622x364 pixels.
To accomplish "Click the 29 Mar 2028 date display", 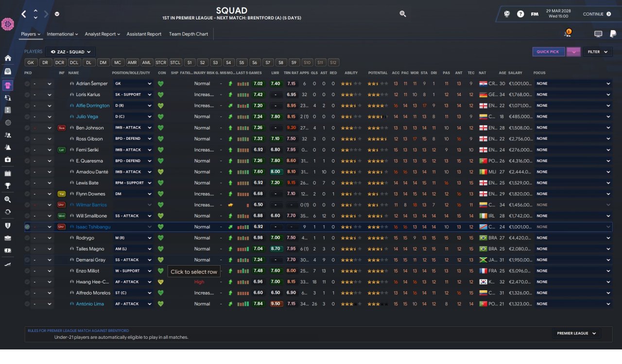I will (x=558, y=11).
